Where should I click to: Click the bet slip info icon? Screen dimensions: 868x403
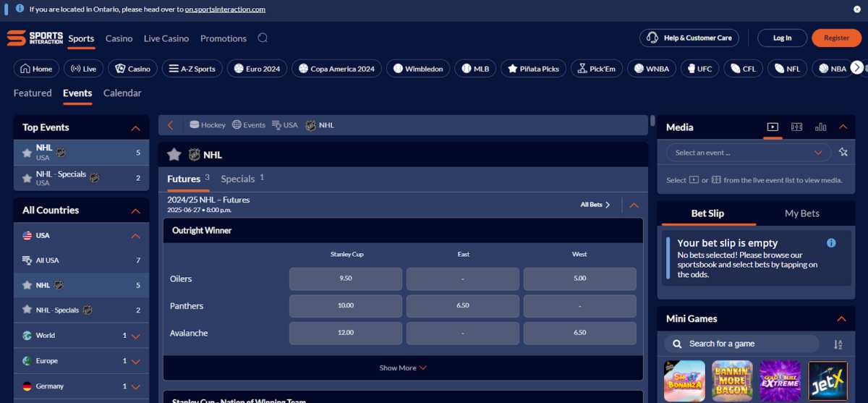[831, 243]
